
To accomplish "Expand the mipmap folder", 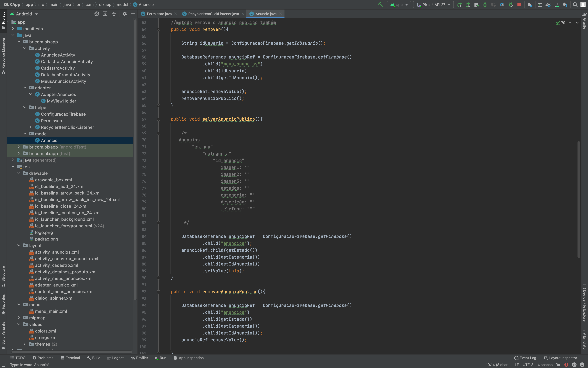I will click(x=19, y=318).
